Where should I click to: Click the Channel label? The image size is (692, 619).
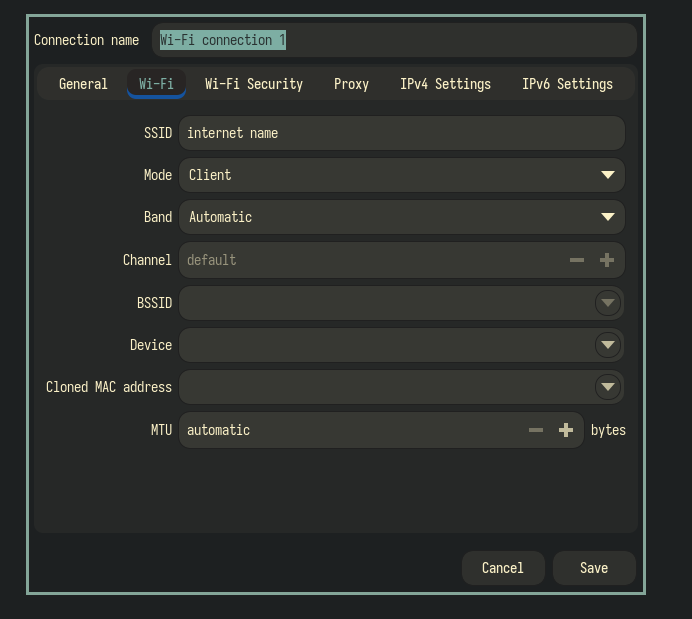(x=147, y=260)
